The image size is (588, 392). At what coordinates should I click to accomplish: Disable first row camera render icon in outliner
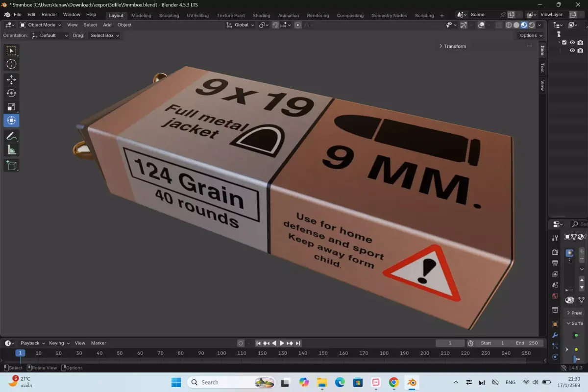click(581, 42)
